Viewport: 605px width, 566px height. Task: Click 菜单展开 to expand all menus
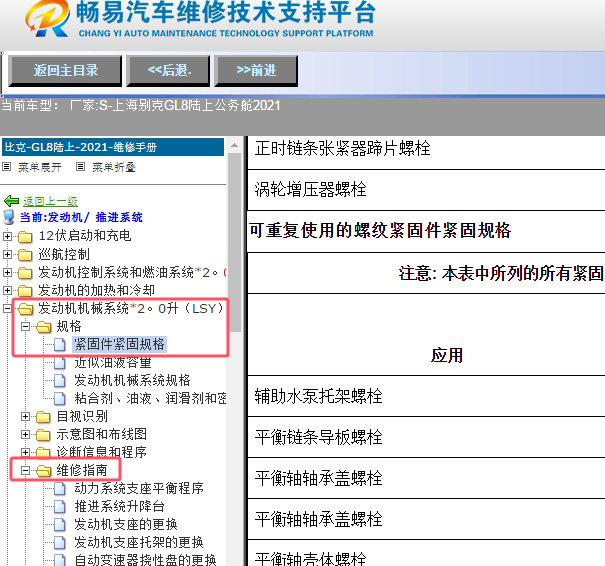39,167
